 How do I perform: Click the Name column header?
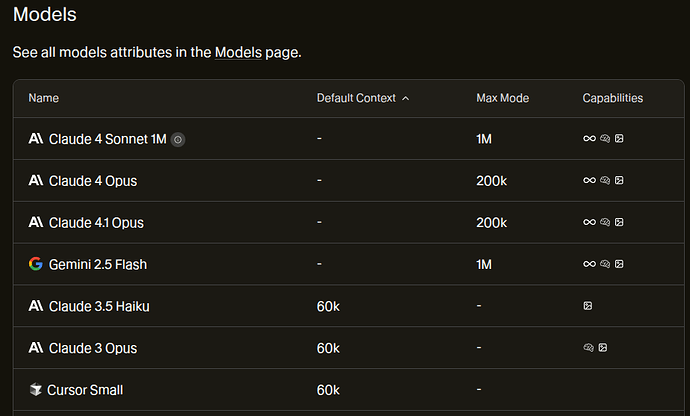[44, 98]
